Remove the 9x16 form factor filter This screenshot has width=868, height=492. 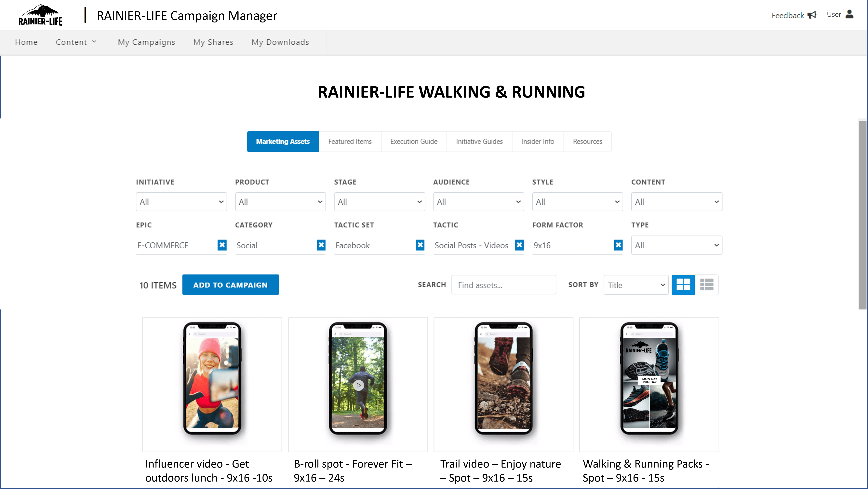point(618,245)
